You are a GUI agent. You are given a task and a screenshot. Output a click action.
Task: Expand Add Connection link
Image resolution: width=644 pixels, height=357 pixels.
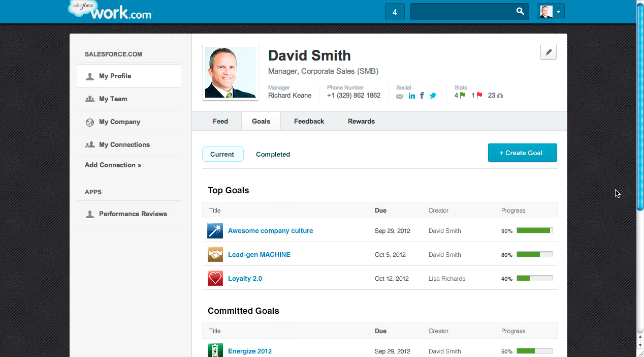coord(113,165)
